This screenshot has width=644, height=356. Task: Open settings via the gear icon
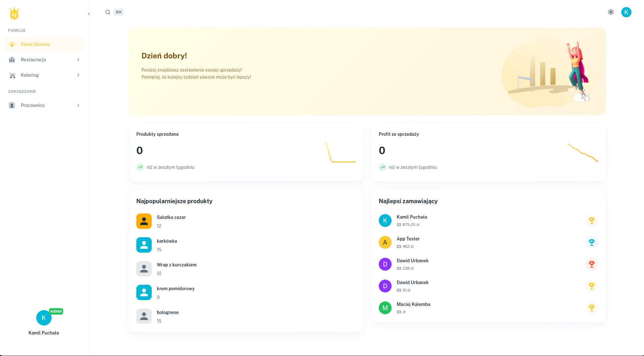[x=611, y=12]
